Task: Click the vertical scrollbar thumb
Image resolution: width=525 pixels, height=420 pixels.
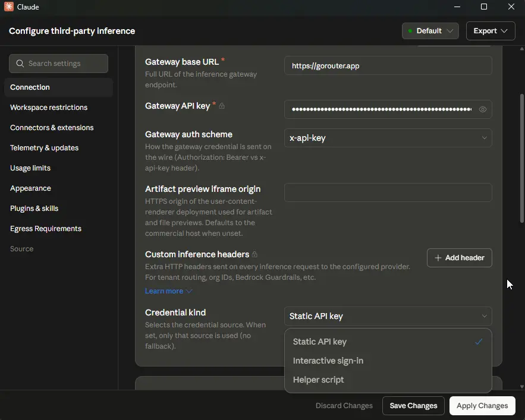Action: tap(521, 158)
